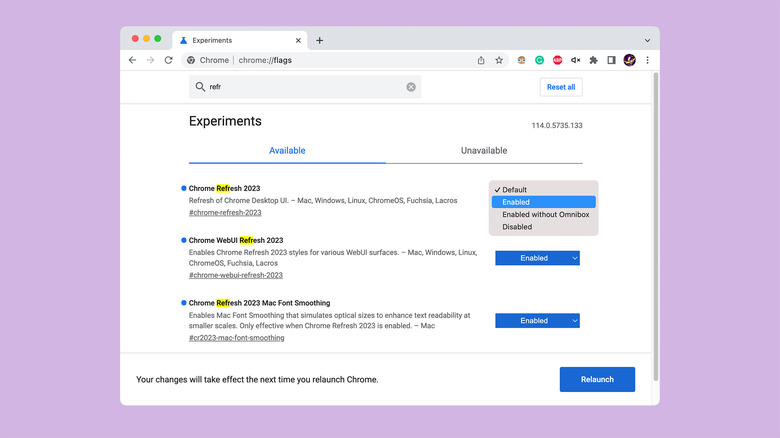Click the blue dot beside Mac Font Smoothing flag
The width and height of the screenshot is (780, 438).
coord(184,303)
